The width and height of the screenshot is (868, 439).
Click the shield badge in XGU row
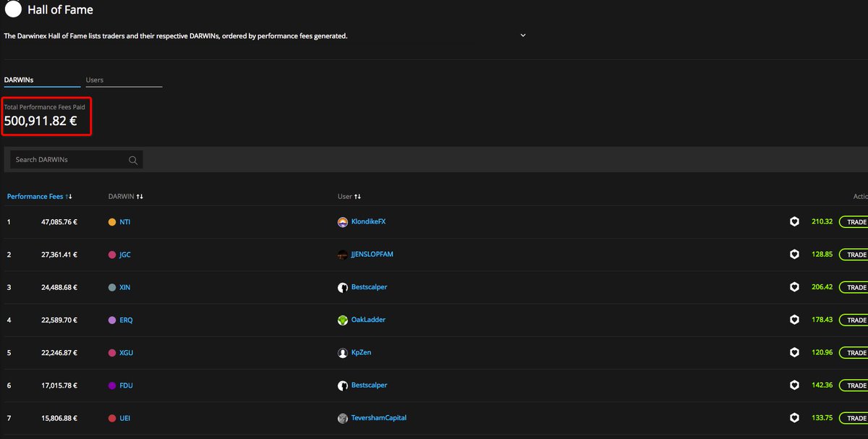point(794,353)
